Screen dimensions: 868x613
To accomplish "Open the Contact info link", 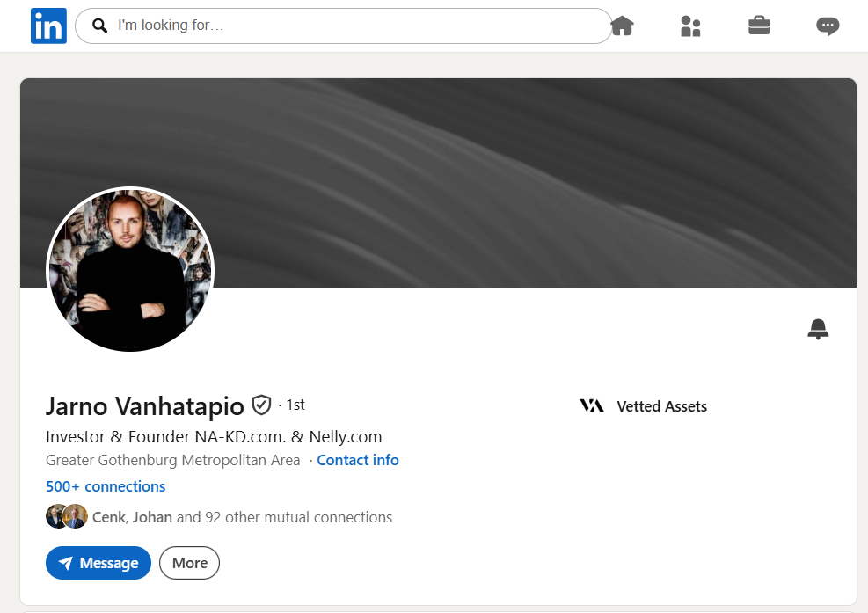I will click(x=358, y=460).
